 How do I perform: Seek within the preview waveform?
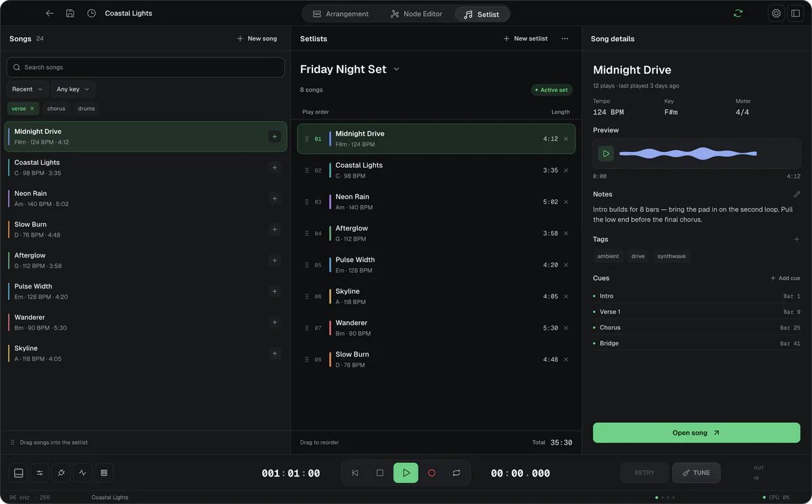tap(688, 154)
